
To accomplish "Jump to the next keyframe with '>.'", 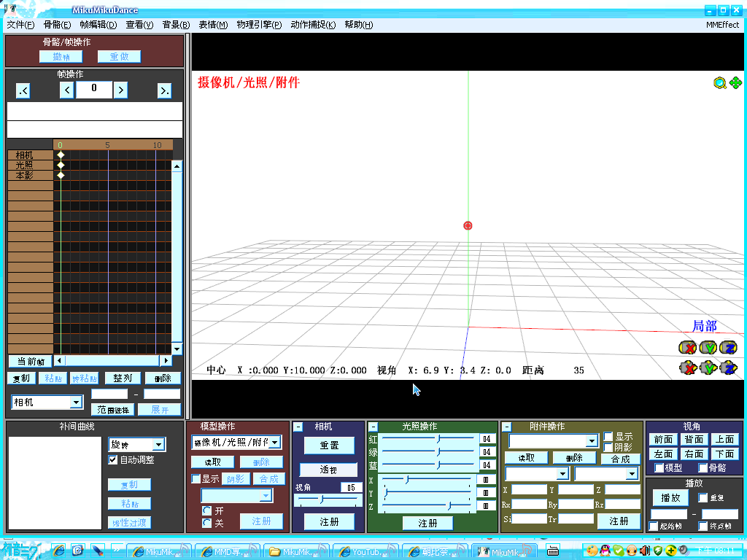I will pyautogui.click(x=164, y=90).
